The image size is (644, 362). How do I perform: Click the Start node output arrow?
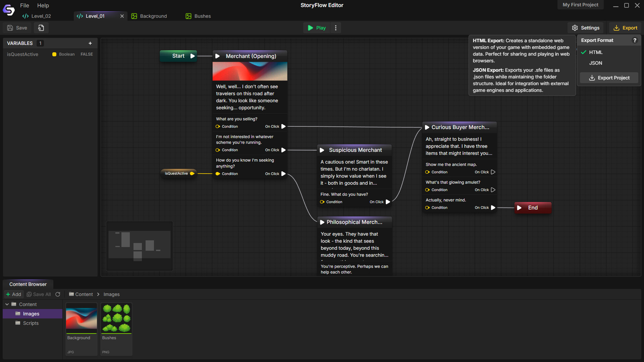[193, 56]
